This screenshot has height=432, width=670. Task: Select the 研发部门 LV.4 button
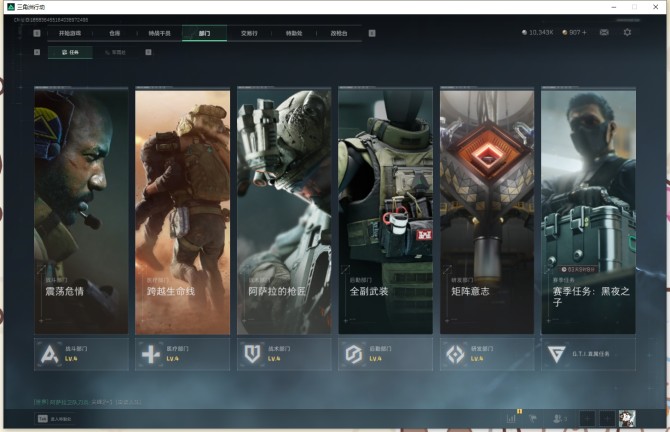point(487,354)
